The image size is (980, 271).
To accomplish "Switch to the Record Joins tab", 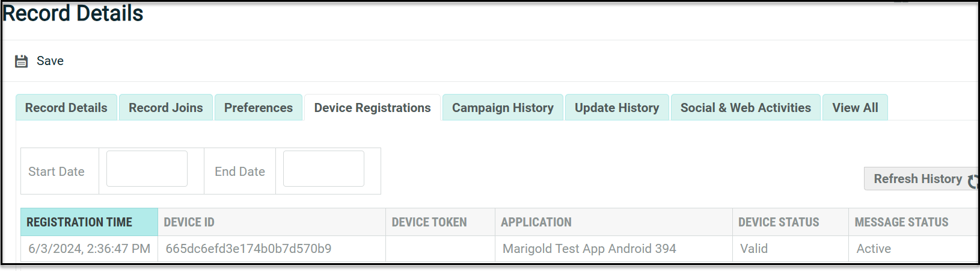I will click(166, 108).
